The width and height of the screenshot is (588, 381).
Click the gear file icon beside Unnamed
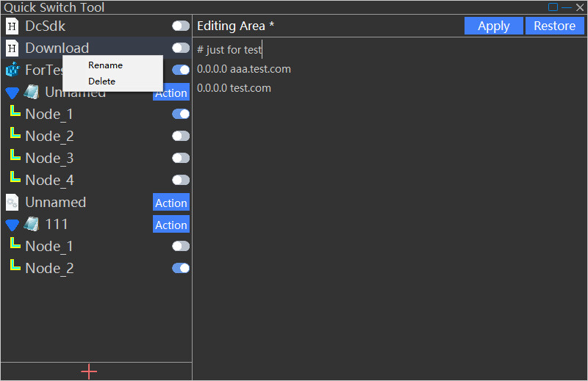tap(12, 203)
